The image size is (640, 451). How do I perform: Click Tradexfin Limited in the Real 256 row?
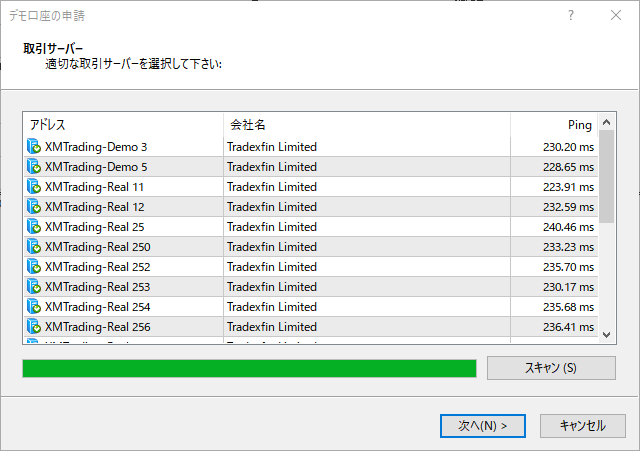pos(272,327)
